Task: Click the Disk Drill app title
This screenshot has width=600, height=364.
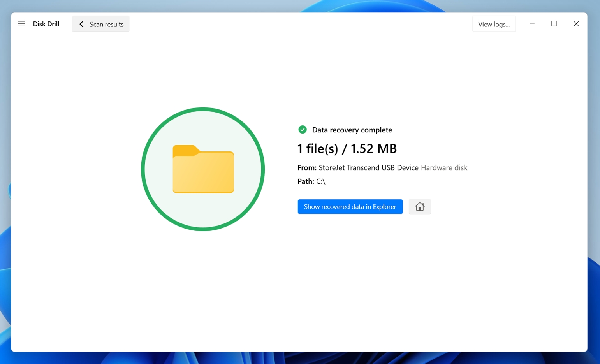Action: point(46,24)
